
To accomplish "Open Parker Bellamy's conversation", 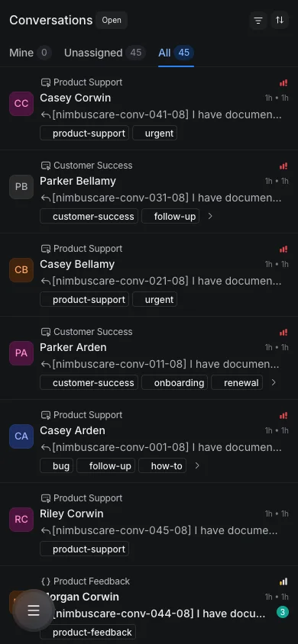I will point(149,192).
